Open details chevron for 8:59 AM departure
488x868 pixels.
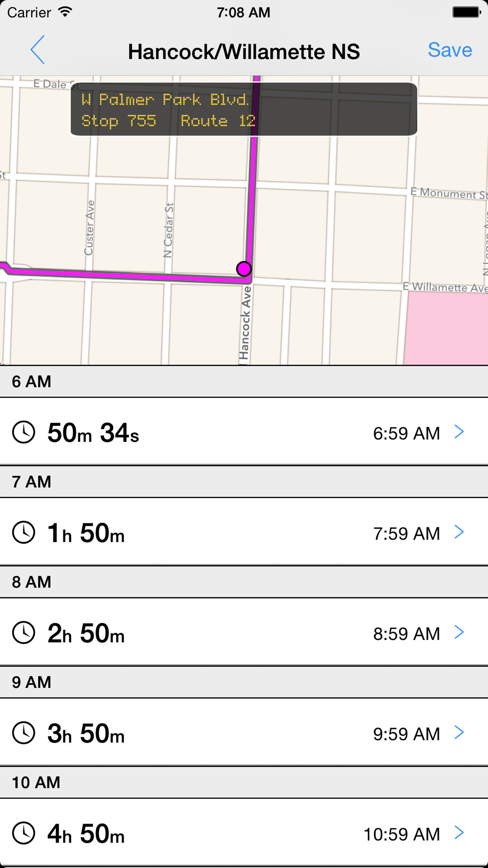click(x=459, y=632)
